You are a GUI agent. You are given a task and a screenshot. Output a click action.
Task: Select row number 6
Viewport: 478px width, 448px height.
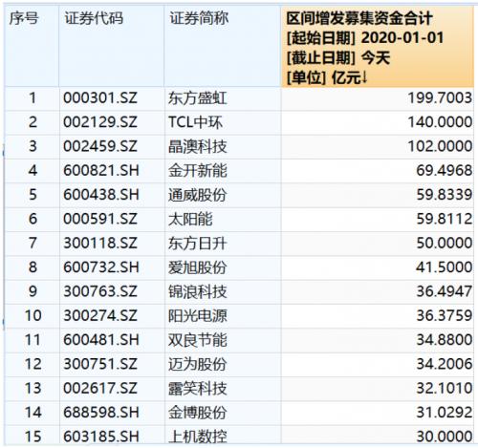point(33,219)
